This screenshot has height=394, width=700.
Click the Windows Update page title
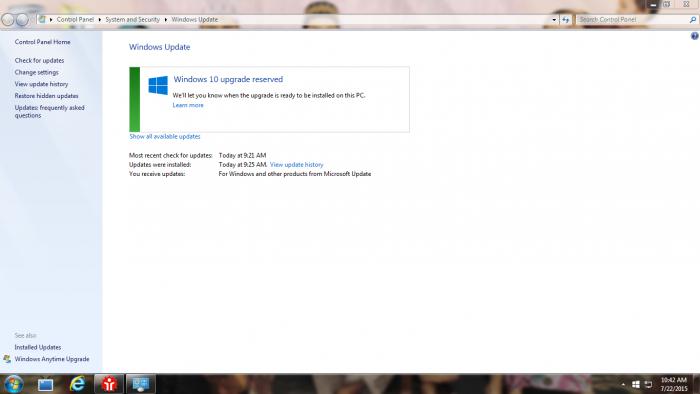(159, 47)
